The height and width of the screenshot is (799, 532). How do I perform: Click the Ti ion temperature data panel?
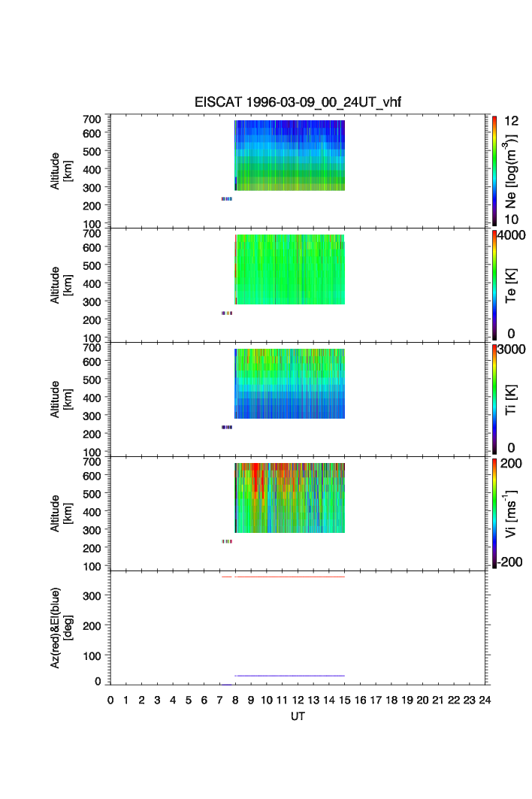pyautogui.click(x=289, y=383)
